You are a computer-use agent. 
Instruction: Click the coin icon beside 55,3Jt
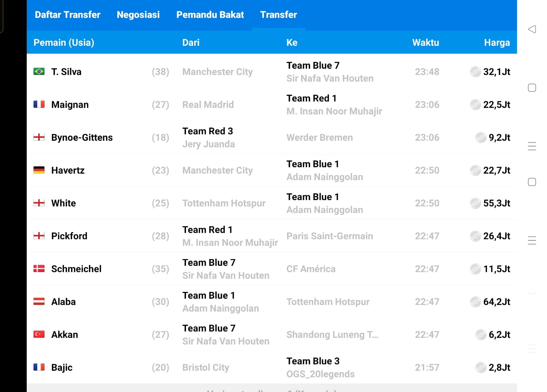point(475,203)
